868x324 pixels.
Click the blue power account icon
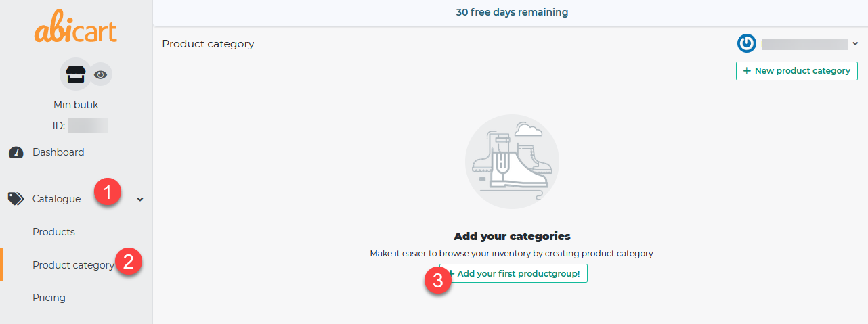pos(746,44)
